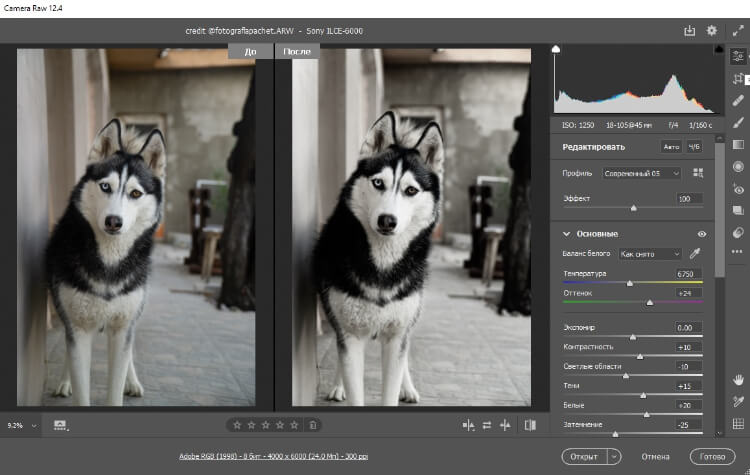Collapse the Основные section
Image resolution: width=750 pixels, height=475 pixels.
tap(566, 234)
